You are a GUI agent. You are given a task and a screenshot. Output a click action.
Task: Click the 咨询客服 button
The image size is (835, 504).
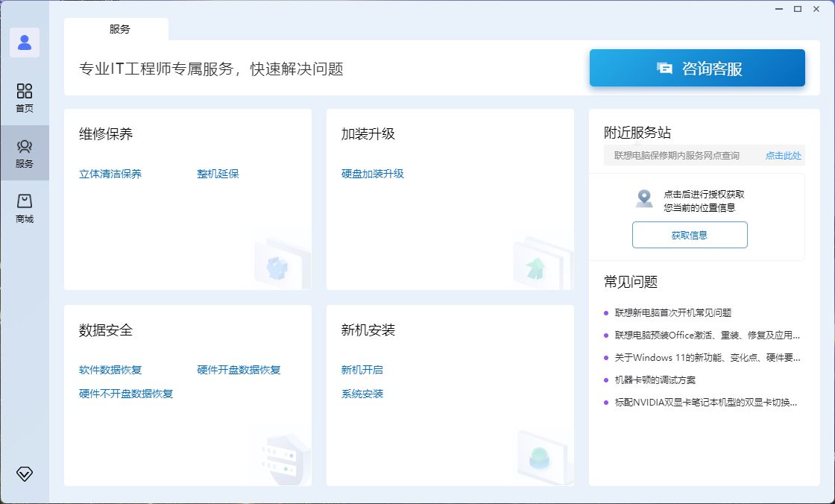(x=696, y=66)
